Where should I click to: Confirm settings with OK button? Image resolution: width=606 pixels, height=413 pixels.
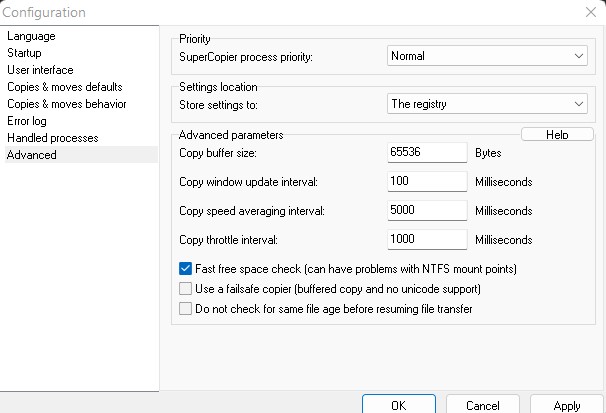pyautogui.click(x=399, y=405)
